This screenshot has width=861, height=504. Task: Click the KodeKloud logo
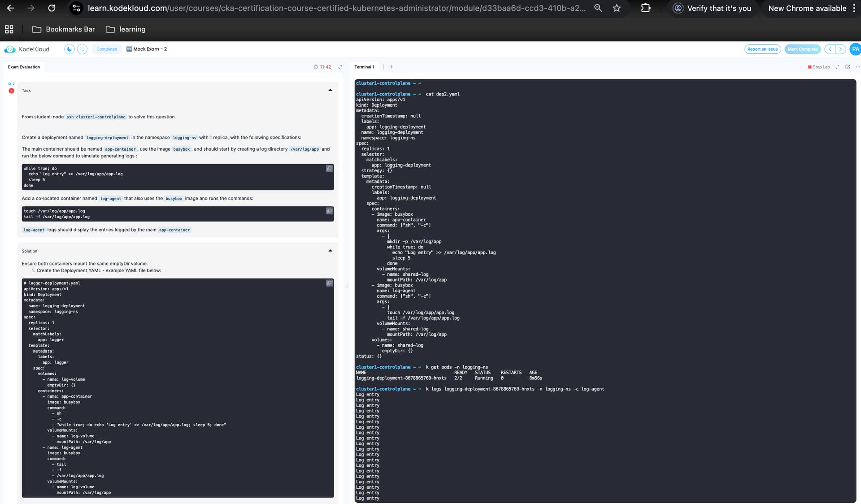27,49
